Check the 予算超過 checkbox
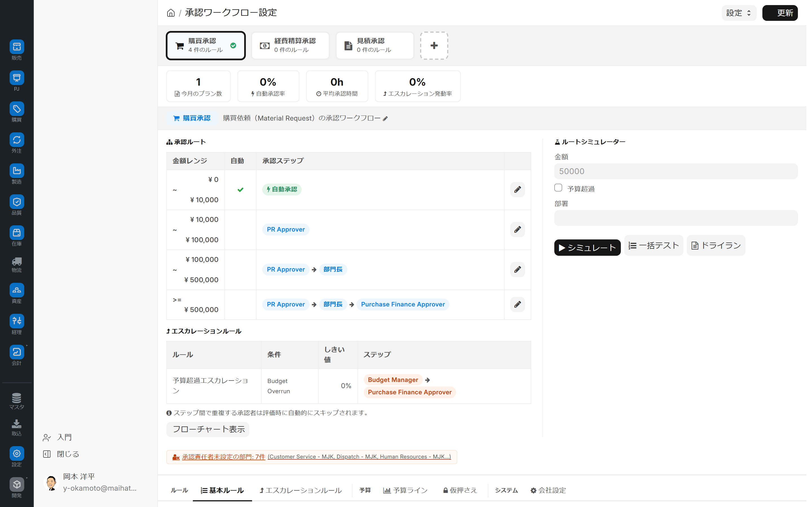 (558, 188)
